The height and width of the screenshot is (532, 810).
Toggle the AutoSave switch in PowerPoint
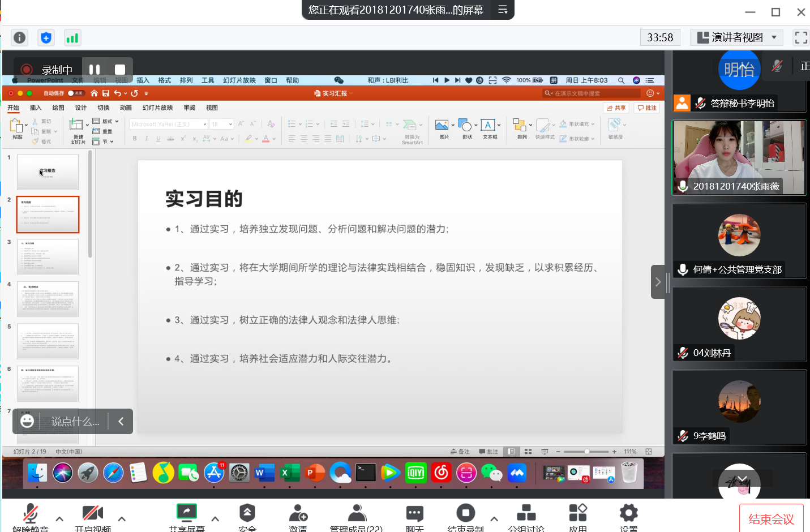[75, 93]
